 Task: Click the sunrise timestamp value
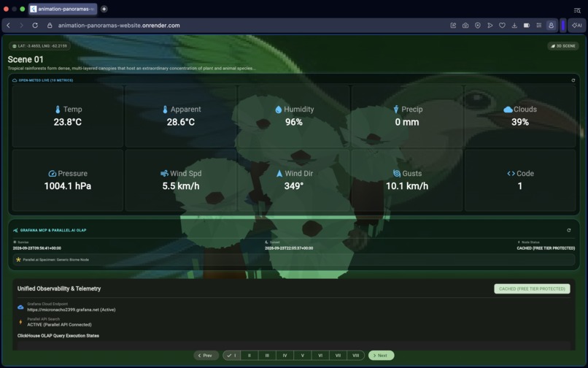(36, 248)
